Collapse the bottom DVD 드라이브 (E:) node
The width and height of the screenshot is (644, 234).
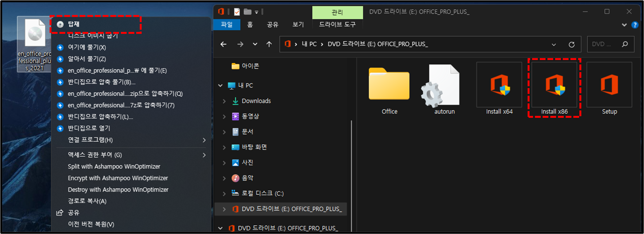(220, 228)
